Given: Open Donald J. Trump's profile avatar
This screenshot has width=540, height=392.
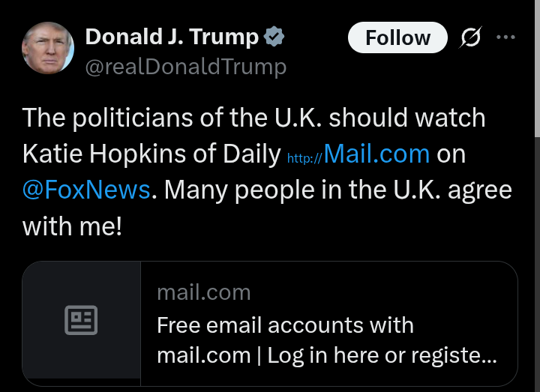Looking at the screenshot, I should [49, 48].
